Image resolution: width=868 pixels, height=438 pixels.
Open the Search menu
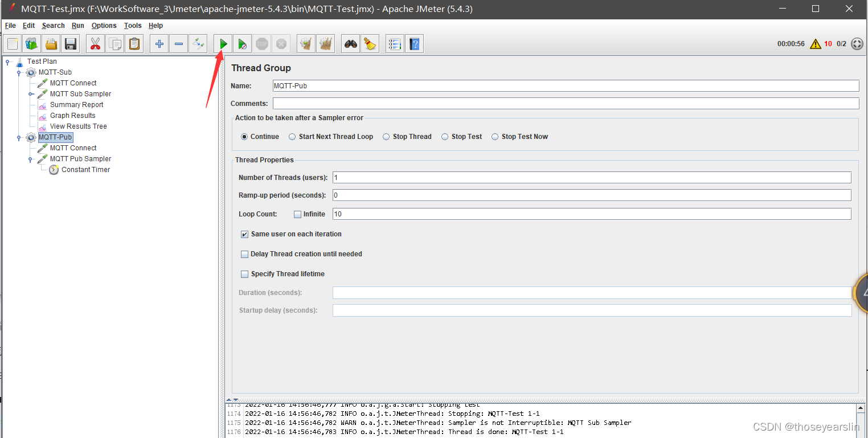pos(53,26)
